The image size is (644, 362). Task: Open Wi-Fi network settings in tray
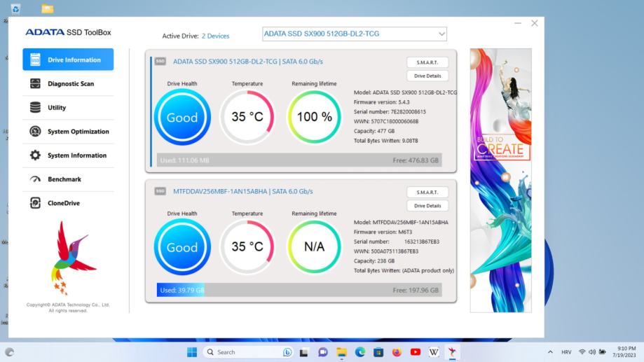tap(582, 352)
